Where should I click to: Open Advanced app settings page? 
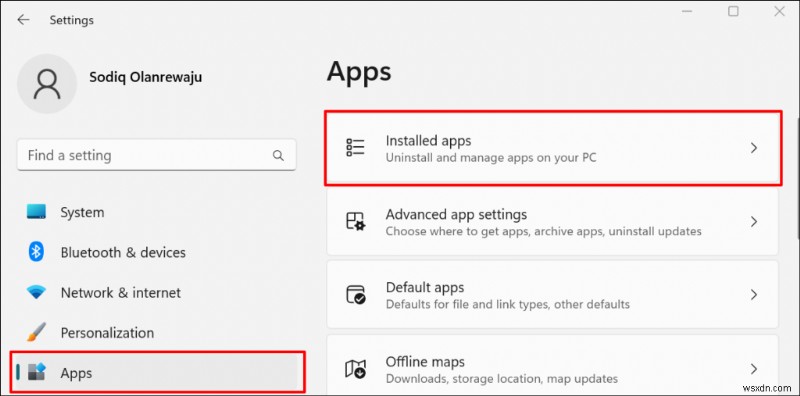553,221
